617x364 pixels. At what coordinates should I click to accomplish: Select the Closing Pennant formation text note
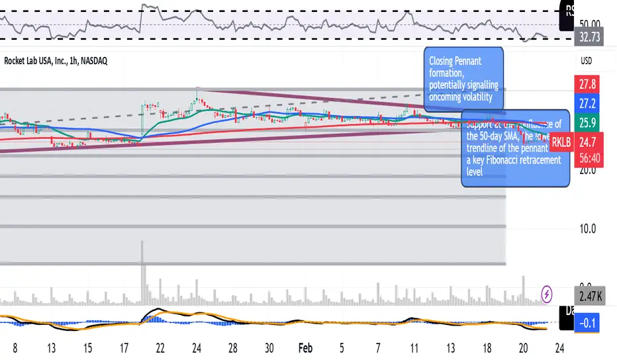point(463,79)
